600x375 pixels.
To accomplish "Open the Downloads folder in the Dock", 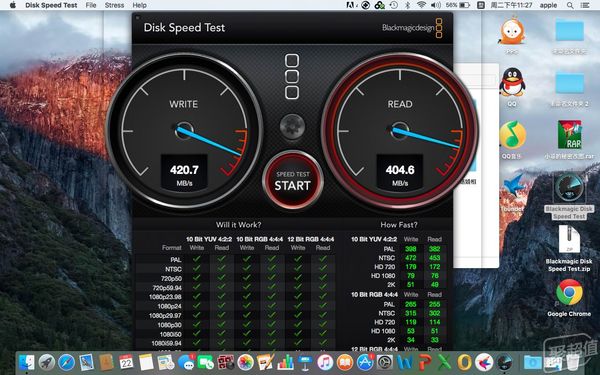I will (531, 362).
